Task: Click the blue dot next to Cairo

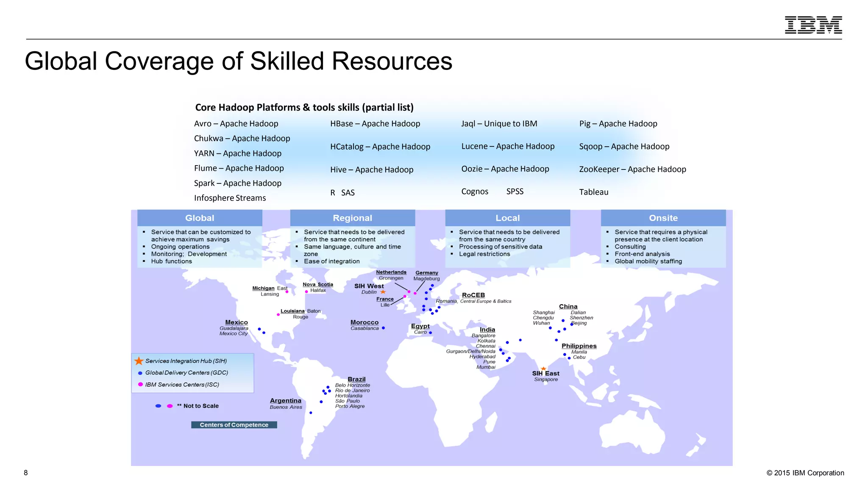Action: pos(430,333)
